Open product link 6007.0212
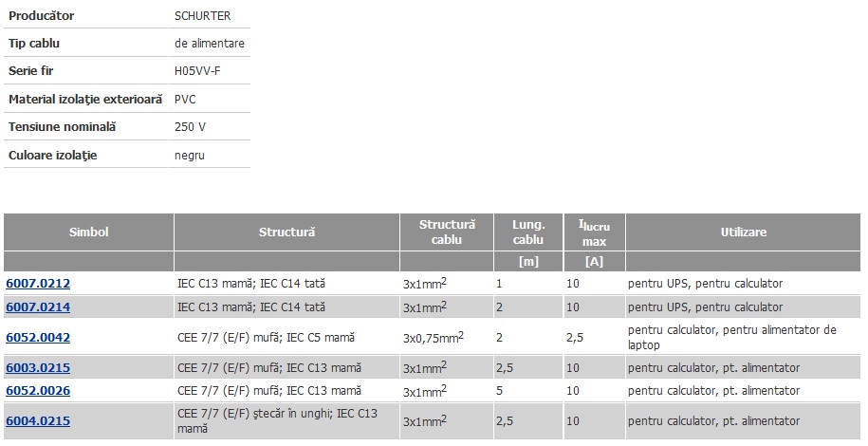868x446 pixels. tap(38, 284)
